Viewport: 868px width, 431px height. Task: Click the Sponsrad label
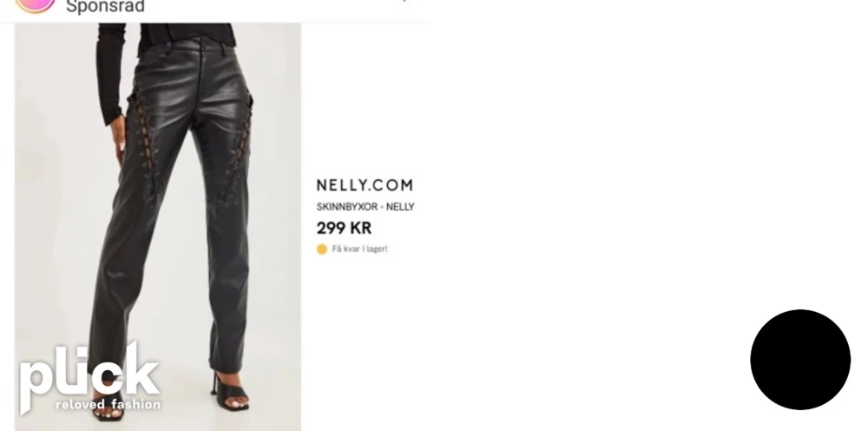105,7
